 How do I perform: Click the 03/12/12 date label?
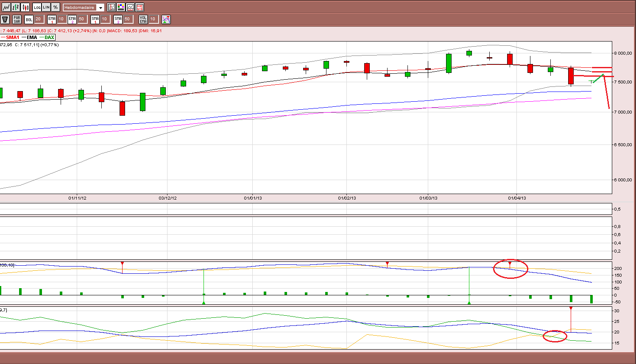[x=168, y=198]
